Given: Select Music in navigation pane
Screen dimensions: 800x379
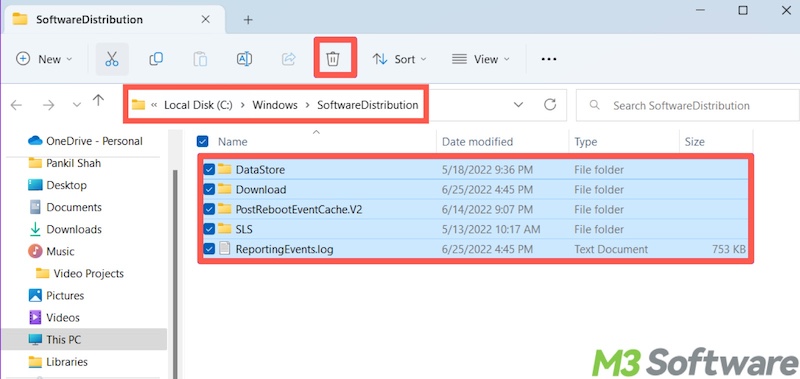Looking at the screenshot, I should coord(51,251).
